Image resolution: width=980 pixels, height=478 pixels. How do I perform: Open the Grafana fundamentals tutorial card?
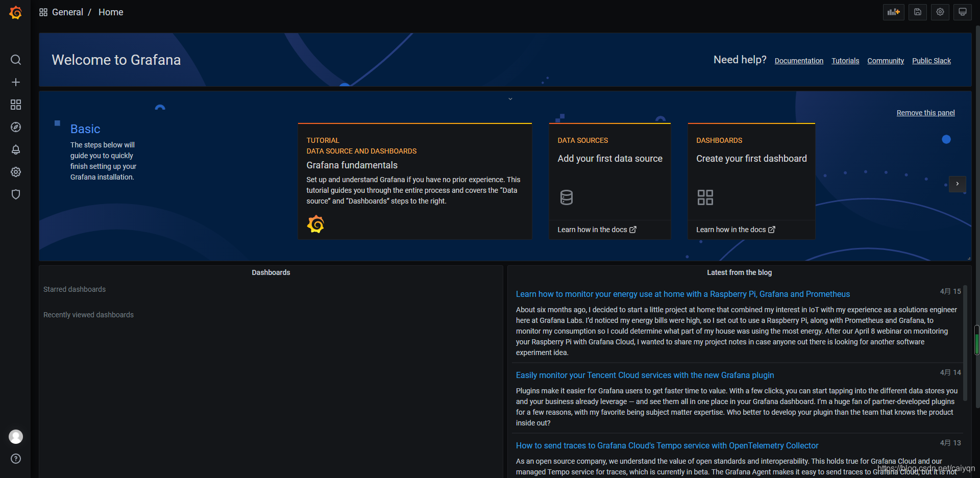(x=415, y=181)
